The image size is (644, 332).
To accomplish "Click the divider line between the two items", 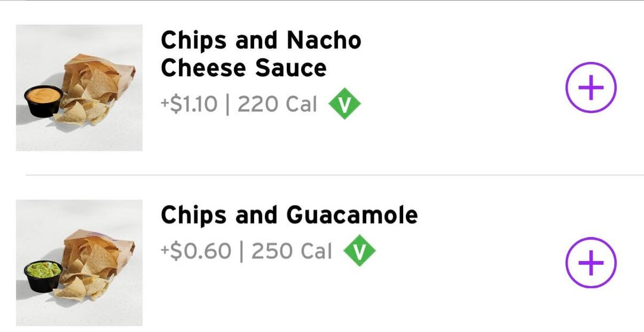I will click(334, 175).
